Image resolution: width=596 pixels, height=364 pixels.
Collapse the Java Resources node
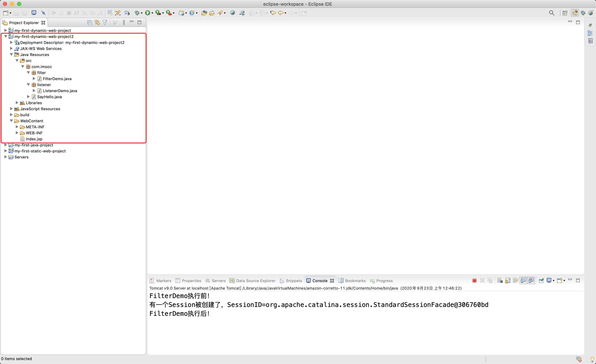tap(11, 55)
